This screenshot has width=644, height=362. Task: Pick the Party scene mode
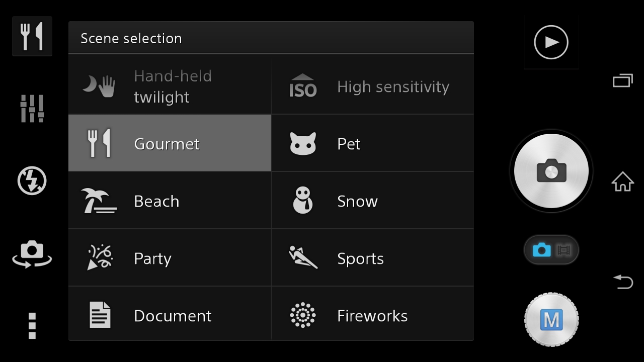[170, 258]
